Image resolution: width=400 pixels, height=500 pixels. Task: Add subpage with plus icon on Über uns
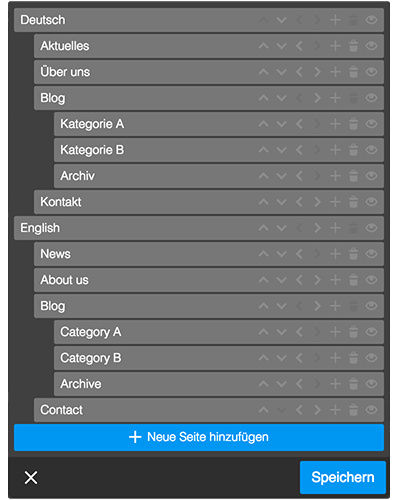335,72
